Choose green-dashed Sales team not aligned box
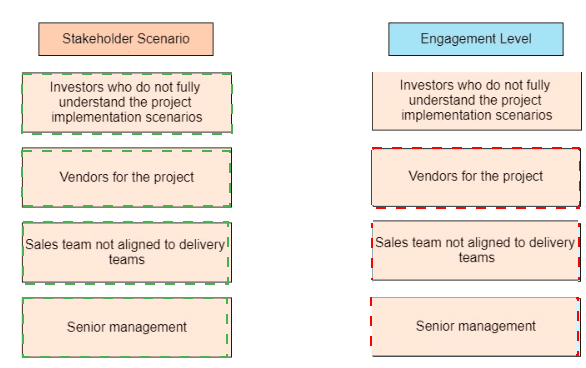The width and height of the screenshot is (586, 368). click(127, 252)
